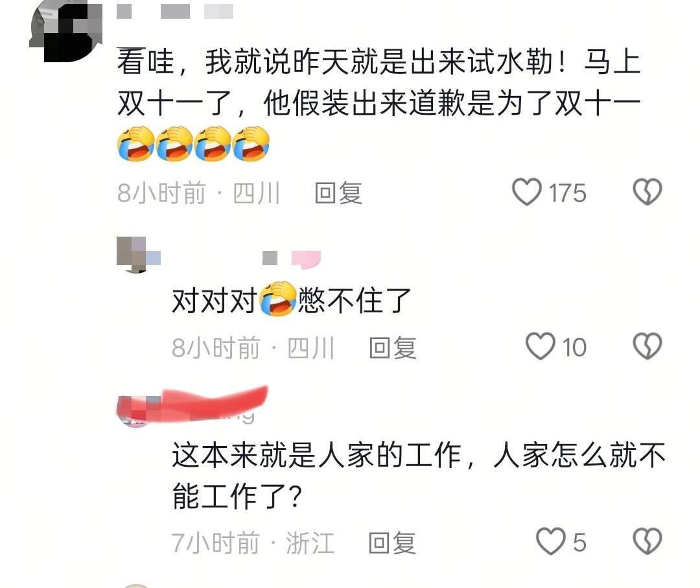Dislike the top comment with broken heart
Image resolution: width=700 pixels, height=588 pixels.
click(x=647, y=192)
